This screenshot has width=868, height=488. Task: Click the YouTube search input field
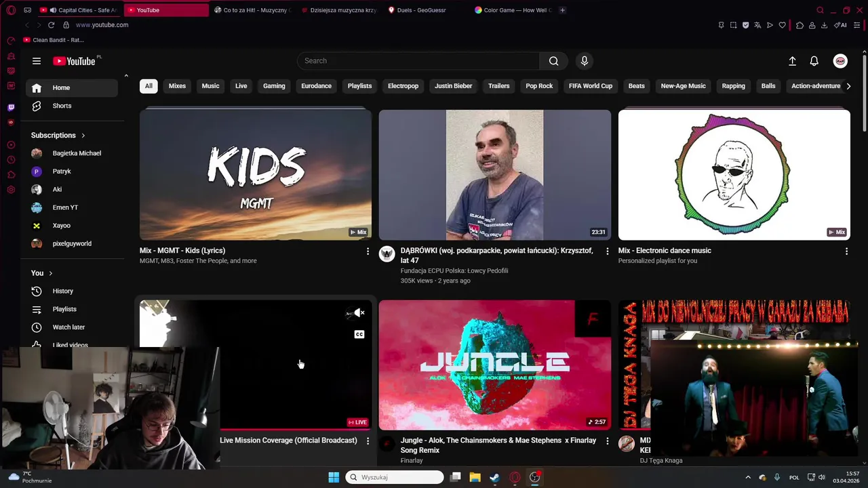pyautogui.click(x=418, y=61)
